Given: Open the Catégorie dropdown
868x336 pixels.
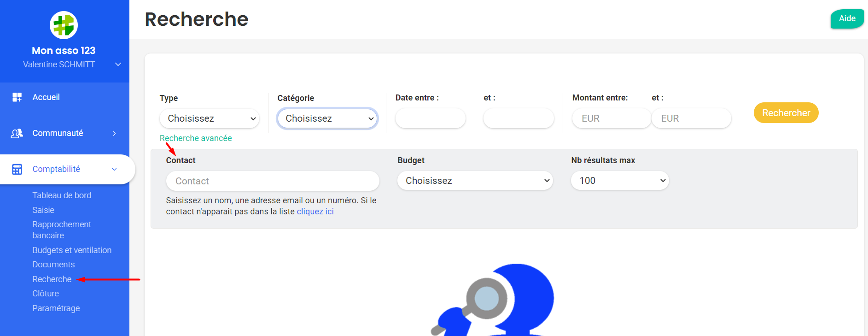Looking at the screenshot, I should (327, 118).
